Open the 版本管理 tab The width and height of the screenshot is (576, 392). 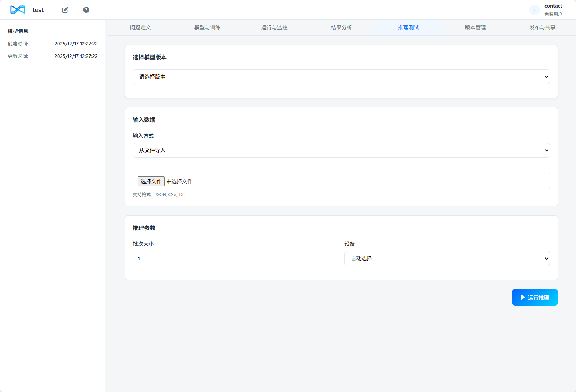[475, 27]
